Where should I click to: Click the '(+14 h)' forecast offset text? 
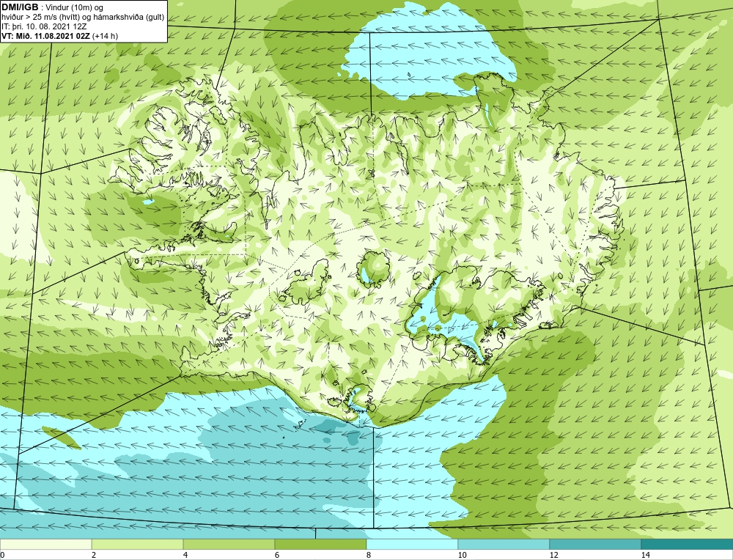coord(105,36)
